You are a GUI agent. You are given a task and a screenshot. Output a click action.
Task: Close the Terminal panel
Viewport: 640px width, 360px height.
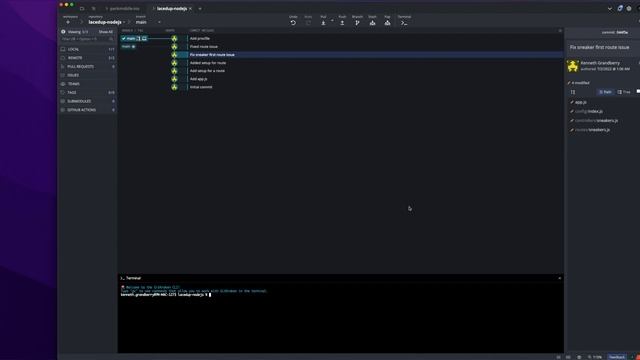[560, 278]
